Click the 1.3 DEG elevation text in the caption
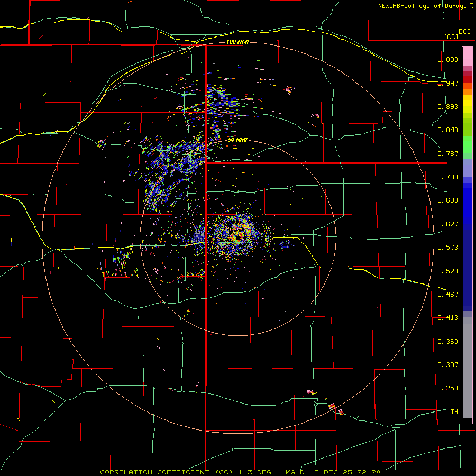Viewport: 476px width, 476px height. click(x=255, y=472)
